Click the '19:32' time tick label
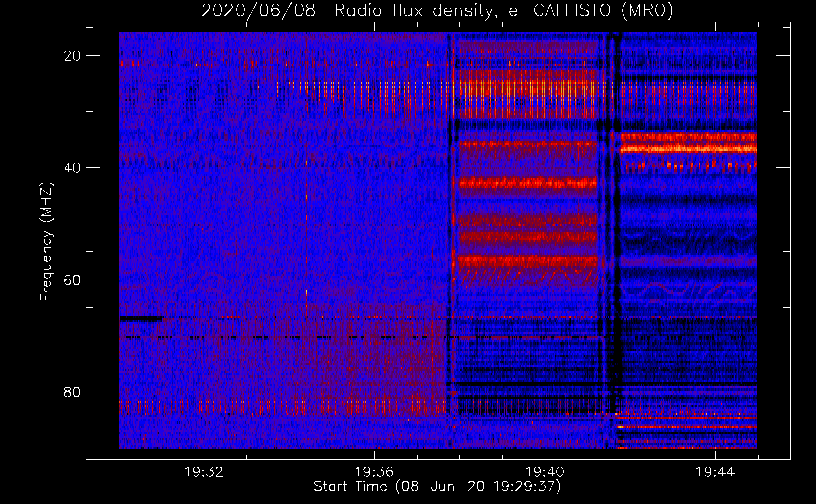This screenshot has height=504, width=816. tap(204, 472)
